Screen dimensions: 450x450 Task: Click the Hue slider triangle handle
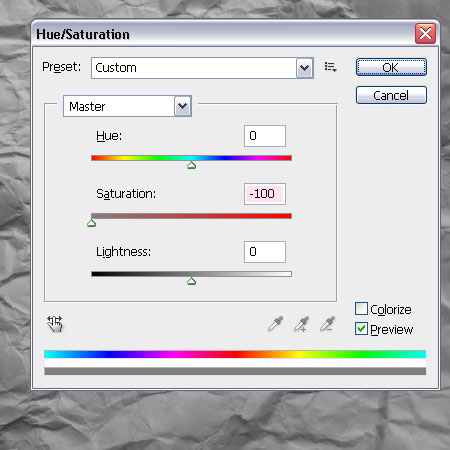tap(191, 165)
